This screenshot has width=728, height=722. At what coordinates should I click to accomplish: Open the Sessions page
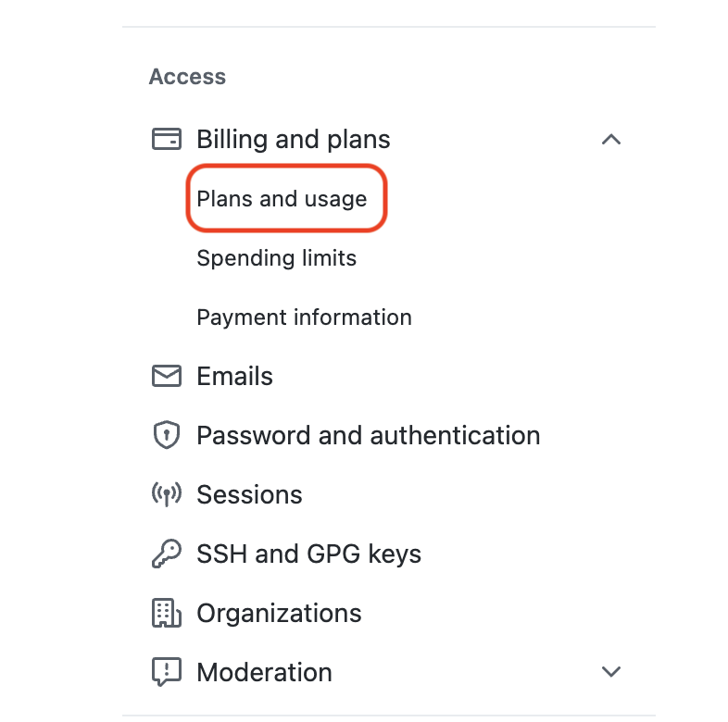tap(249, 494)
